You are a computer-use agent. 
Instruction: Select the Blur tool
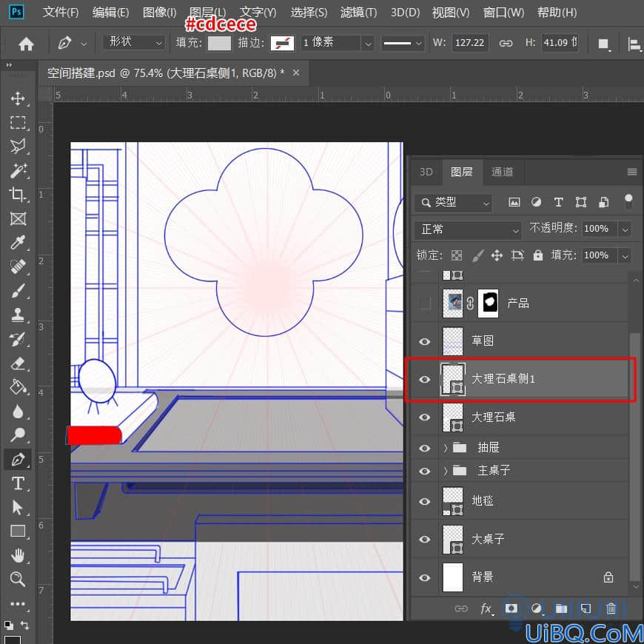[x=18, y=412]
